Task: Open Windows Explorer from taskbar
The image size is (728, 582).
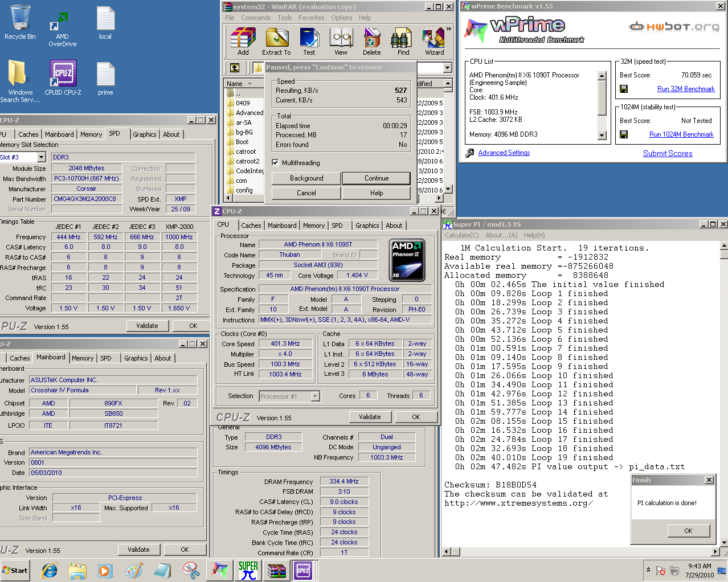Action: pos(77,571)
